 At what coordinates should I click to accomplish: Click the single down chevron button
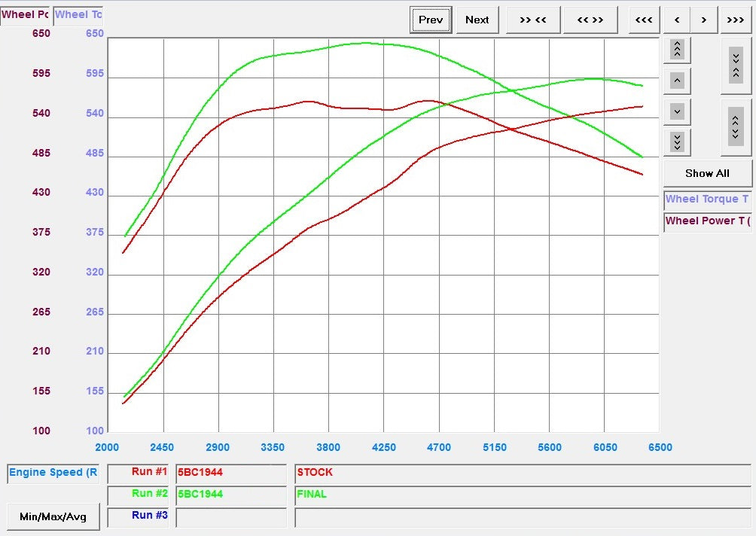pyautogui.click(x=677, y=111)
